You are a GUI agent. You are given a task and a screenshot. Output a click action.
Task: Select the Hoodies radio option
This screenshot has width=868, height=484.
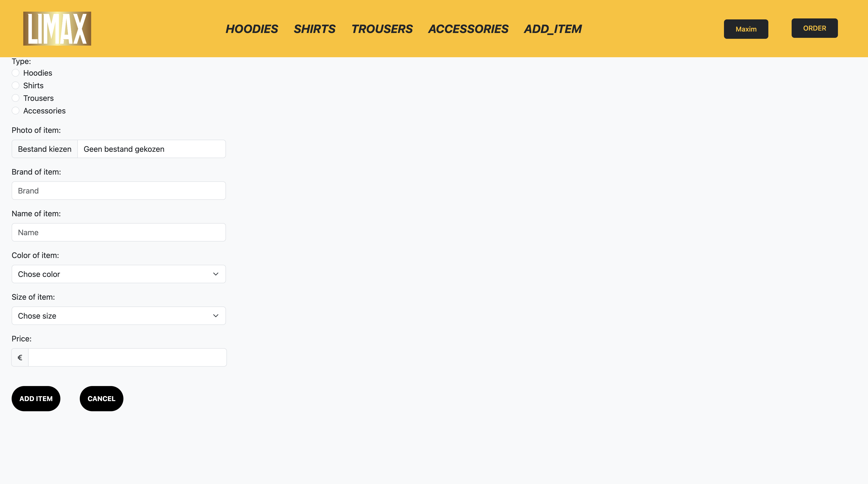pyautogui.click(x=16, y=73)
